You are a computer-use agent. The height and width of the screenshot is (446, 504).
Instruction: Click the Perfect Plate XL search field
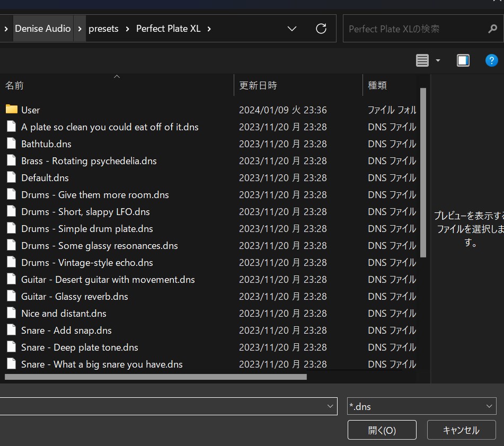(413, 29)
